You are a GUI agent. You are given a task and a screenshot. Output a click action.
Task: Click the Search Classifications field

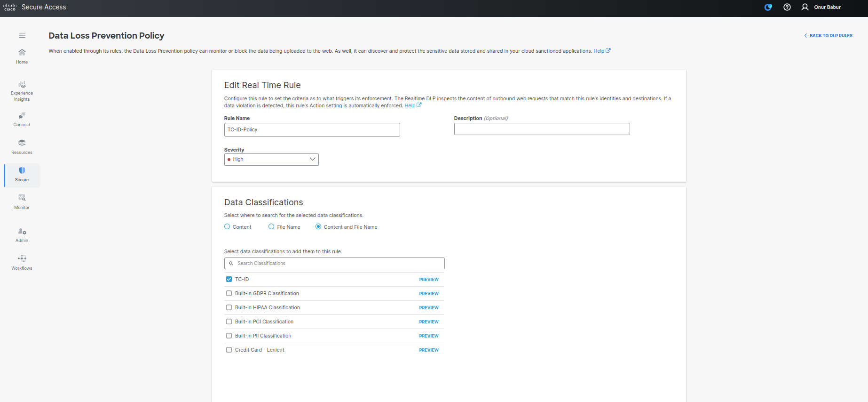pyautogui.click(x=334, y=264)
